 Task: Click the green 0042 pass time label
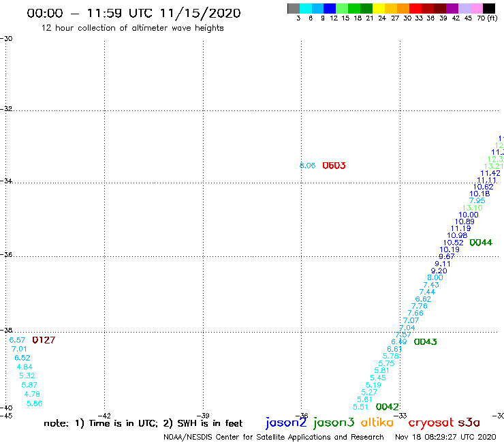(x=388, y=407)
